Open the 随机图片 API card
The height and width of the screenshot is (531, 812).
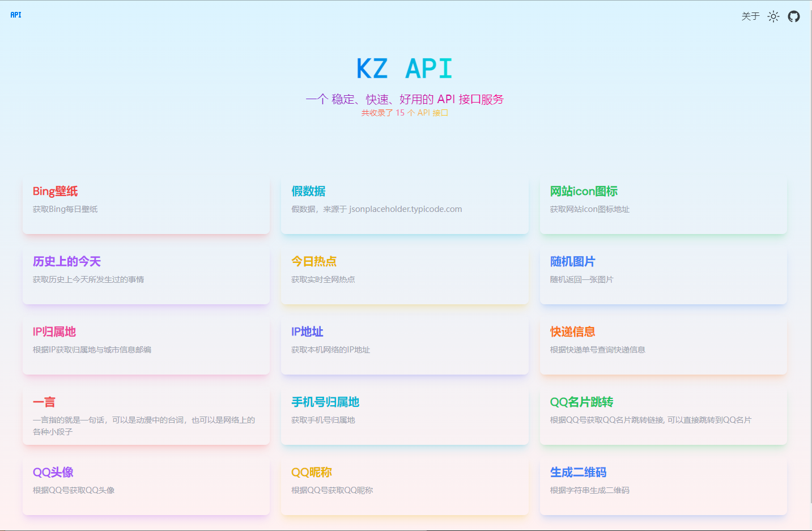(x=663, y=275)
